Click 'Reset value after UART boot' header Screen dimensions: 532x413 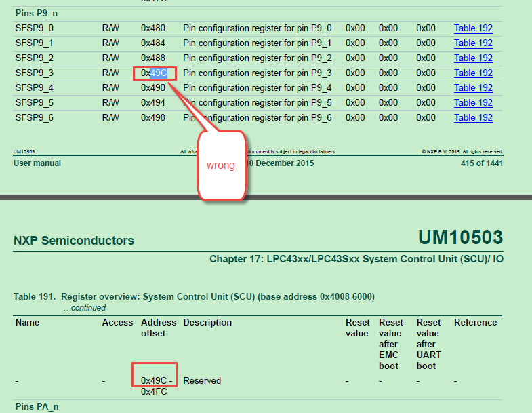[x=429, y=344]
